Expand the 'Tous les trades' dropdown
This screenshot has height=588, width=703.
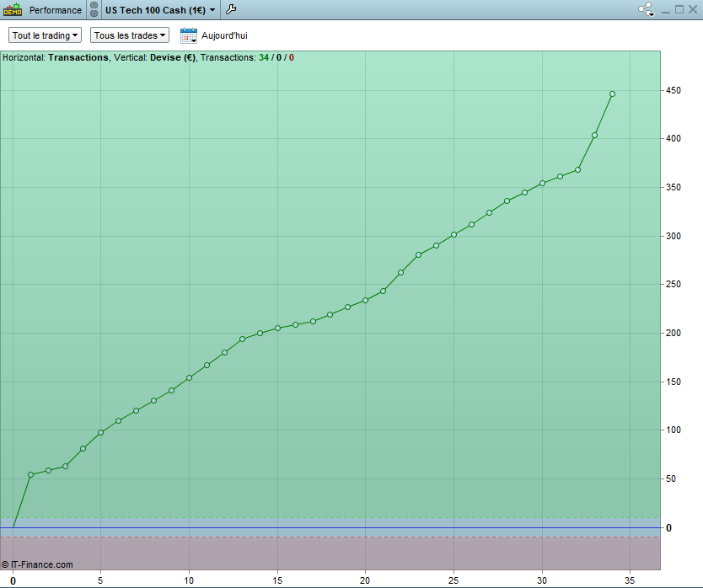coord(130,35)
